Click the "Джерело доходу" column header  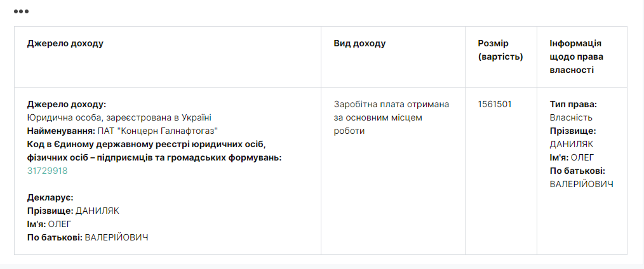click(x=65, y=44)
